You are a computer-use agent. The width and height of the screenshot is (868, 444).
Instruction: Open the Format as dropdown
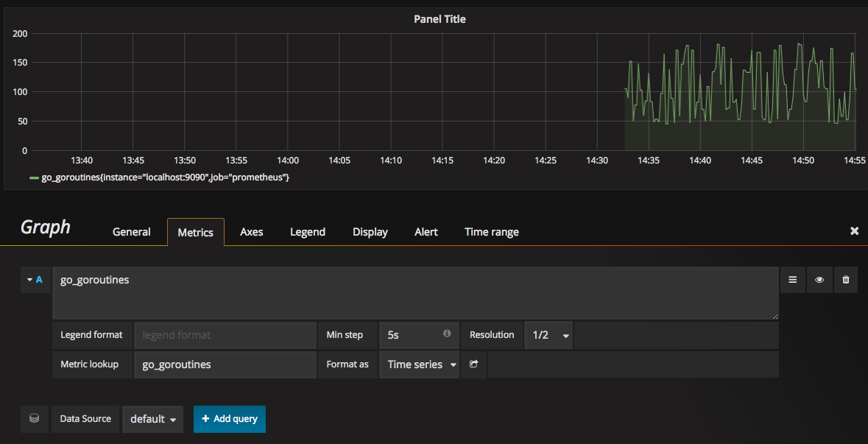click(x=419, y=364)
